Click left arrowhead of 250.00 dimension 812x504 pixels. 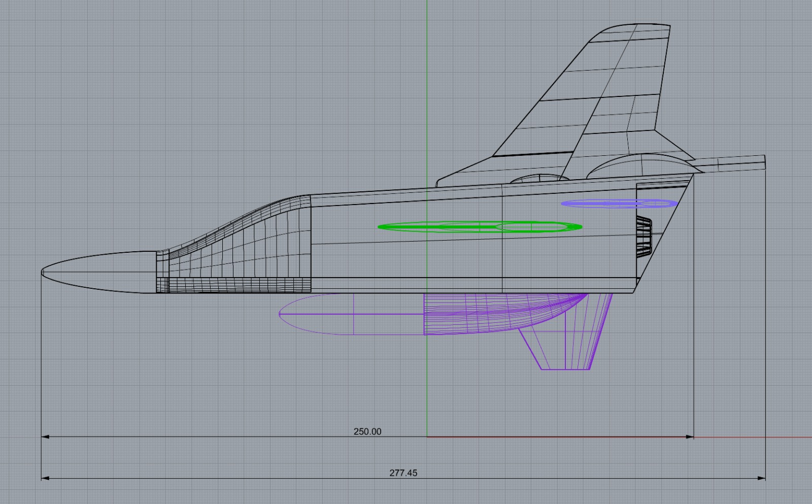(x=45, y=436)
